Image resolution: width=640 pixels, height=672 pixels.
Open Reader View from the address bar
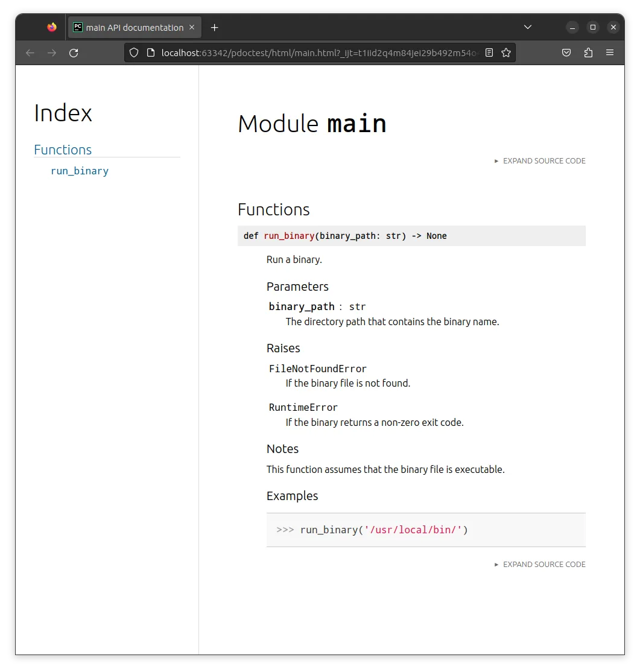(489, 52)
